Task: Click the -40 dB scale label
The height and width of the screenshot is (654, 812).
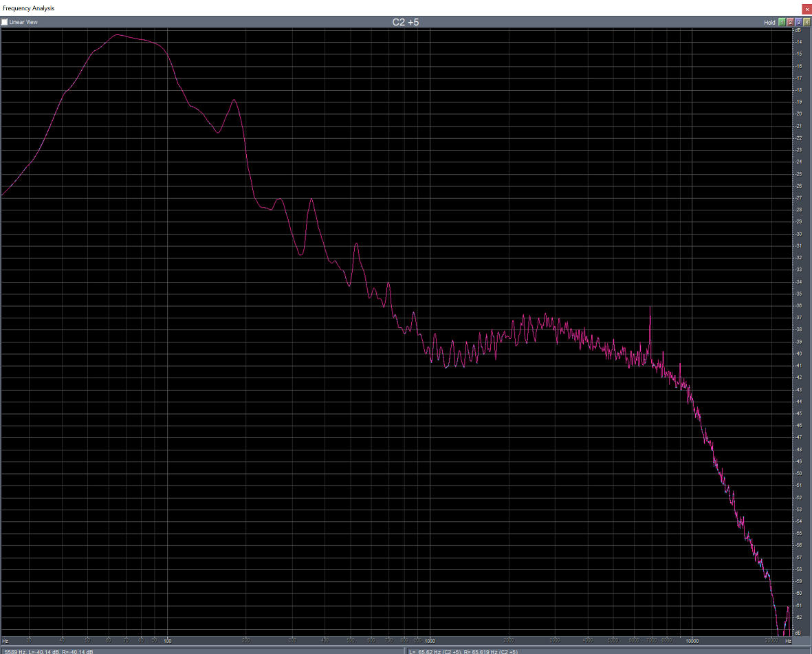Action: 798,353
